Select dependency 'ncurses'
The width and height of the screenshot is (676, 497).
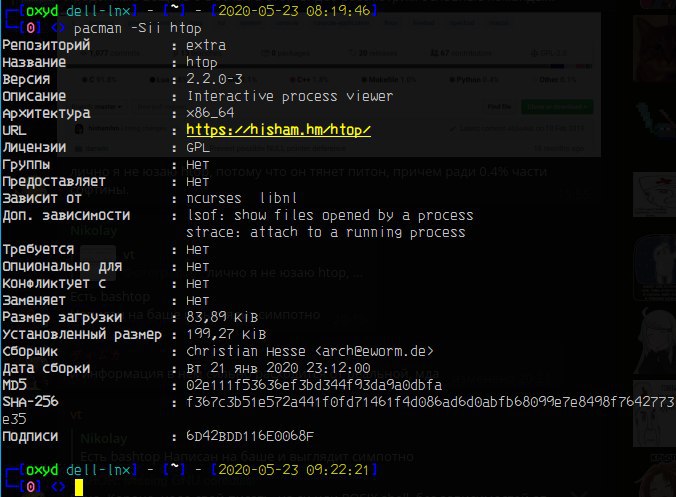click(213, 198)
